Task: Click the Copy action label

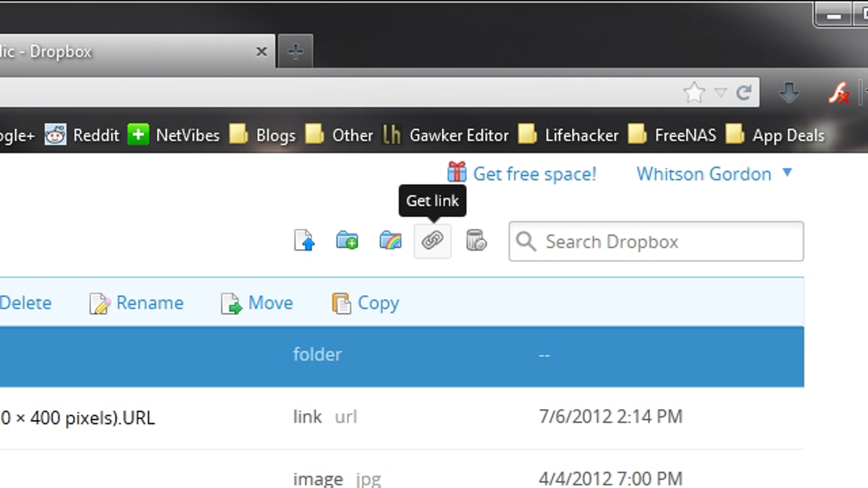Action: (x=378, y=304)
